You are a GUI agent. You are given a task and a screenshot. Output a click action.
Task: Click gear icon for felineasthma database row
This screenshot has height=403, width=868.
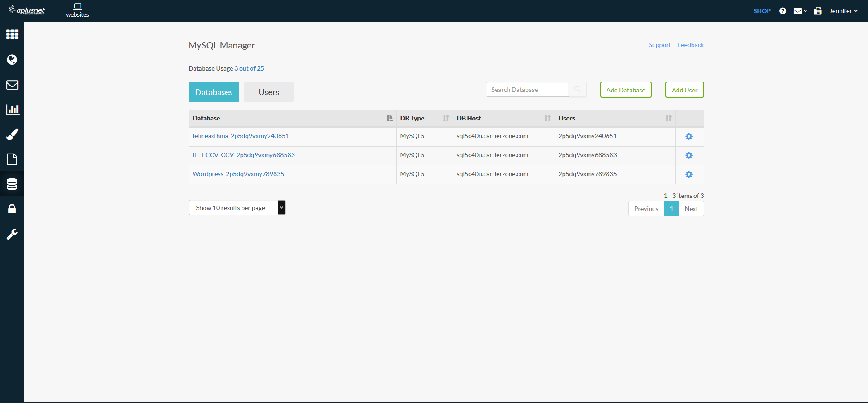pyautogui.click(x=688, y=136)
